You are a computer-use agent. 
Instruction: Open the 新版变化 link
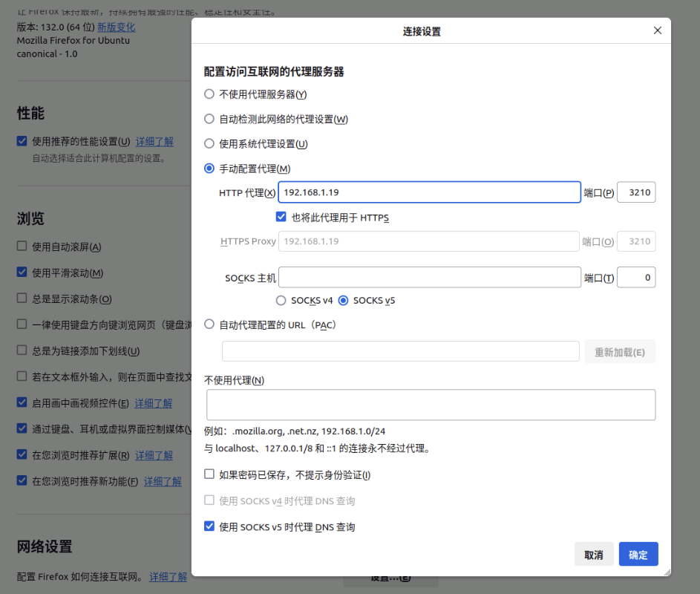click(116, 27)
